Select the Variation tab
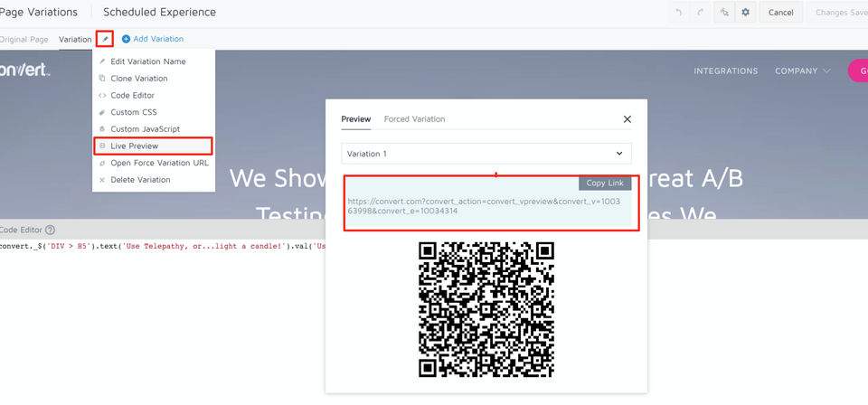Screen dimensions: 868x405 (x=75, y=39)
